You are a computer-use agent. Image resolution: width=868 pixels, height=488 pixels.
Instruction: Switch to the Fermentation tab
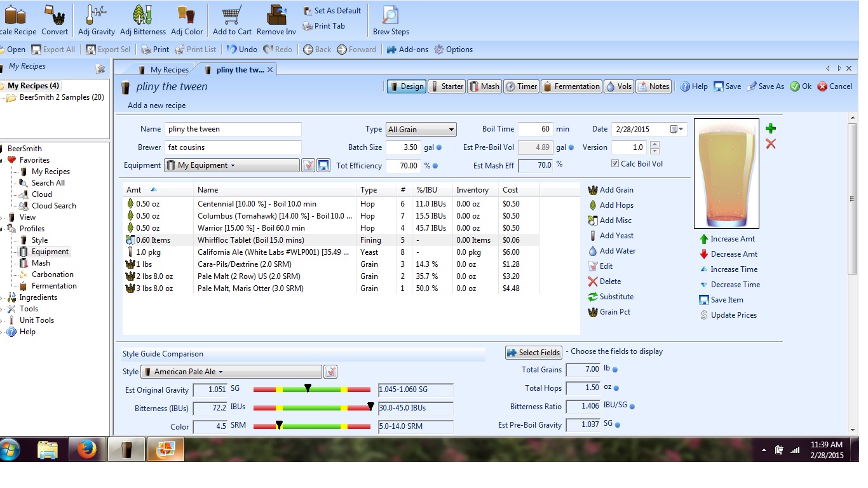[571, 86]
